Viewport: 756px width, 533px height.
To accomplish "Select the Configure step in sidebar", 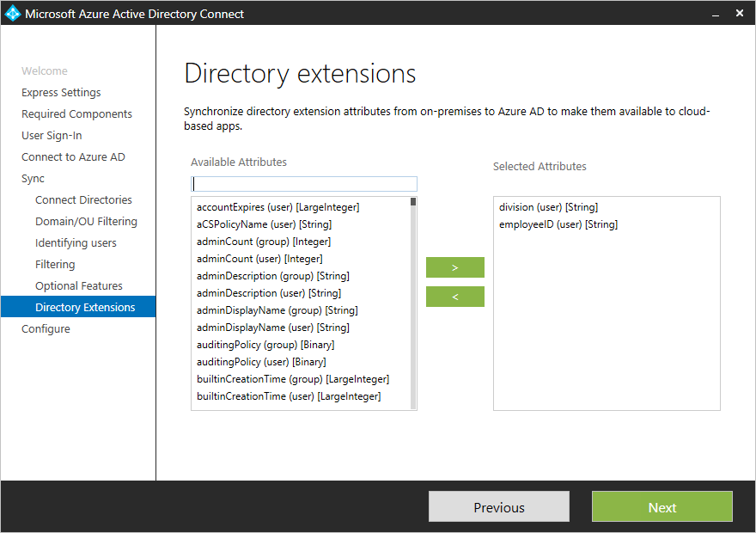I will [46, 328].
